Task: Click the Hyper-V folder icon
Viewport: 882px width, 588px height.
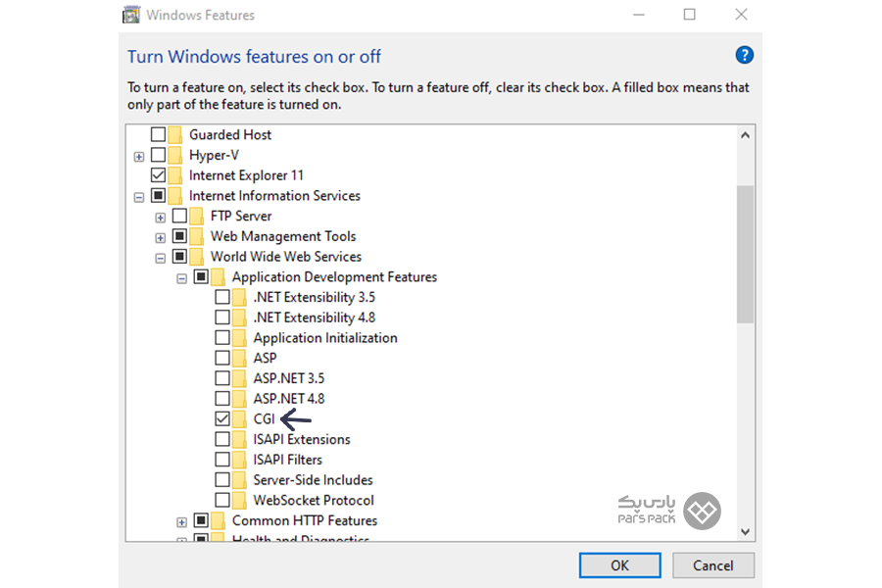Action: pyautogui.click(x=175, y=155)
